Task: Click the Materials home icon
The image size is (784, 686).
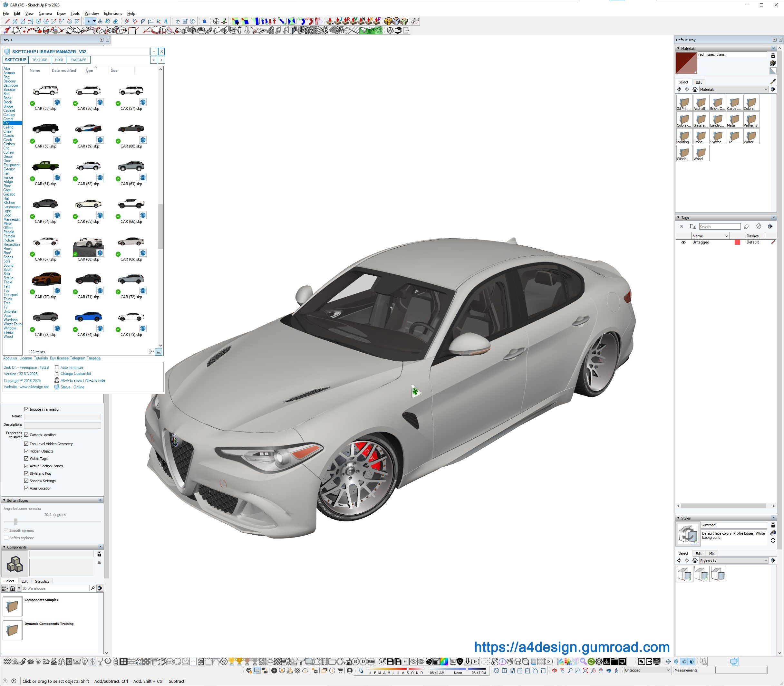Action: 695,90
